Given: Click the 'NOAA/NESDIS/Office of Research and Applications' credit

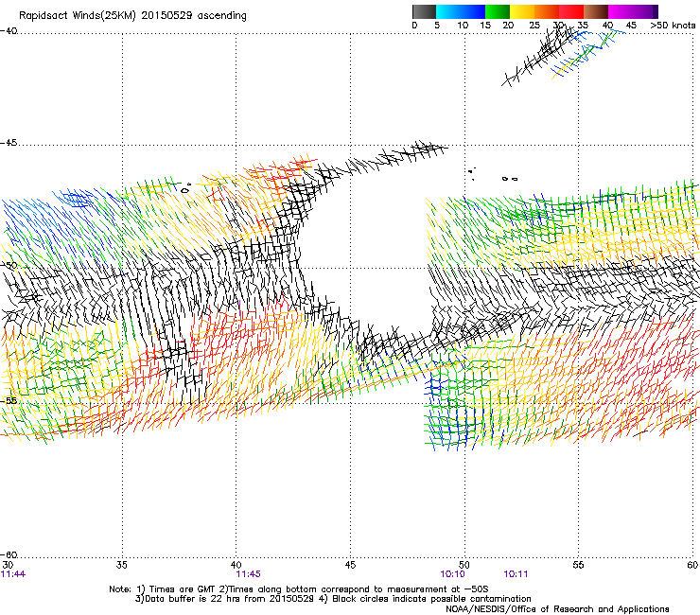Looking at the screenshot, I should click(557, 609).
